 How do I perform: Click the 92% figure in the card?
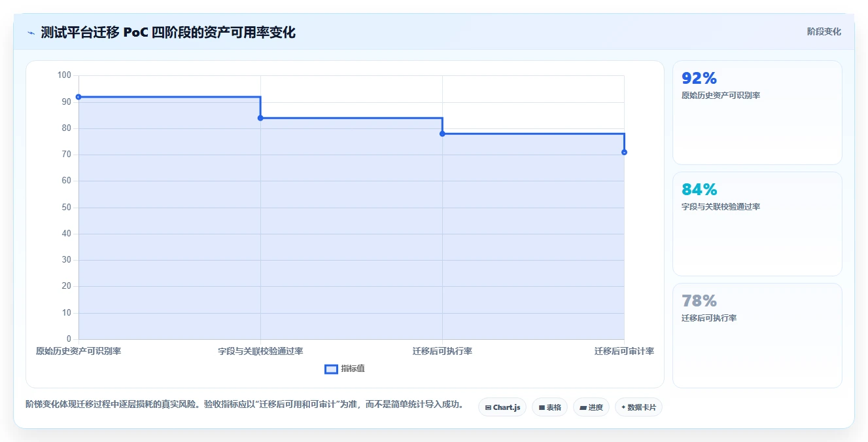(x=699, y=79)
